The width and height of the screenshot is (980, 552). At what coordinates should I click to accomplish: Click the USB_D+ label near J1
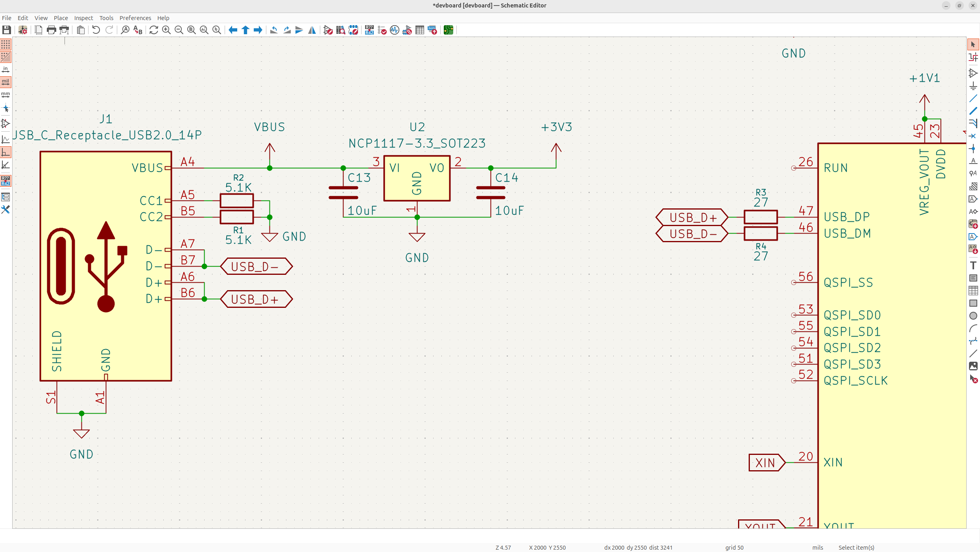click(x=256, y=300)
